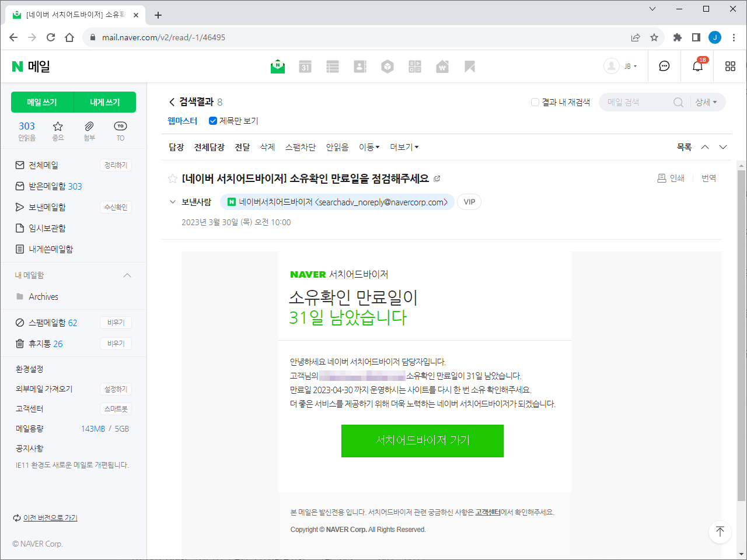Jump to top of page arrow button

[x=720, y=531]
